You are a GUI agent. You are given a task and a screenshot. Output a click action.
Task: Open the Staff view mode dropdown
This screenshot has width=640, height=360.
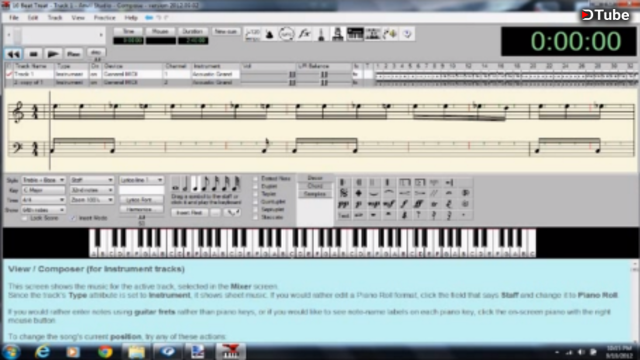[91, 180]
